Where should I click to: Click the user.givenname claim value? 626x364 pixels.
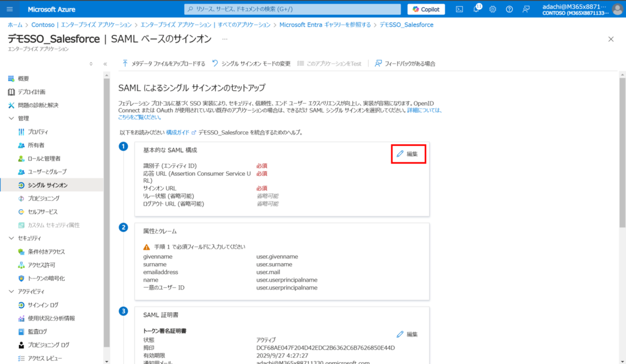(277, 257)
